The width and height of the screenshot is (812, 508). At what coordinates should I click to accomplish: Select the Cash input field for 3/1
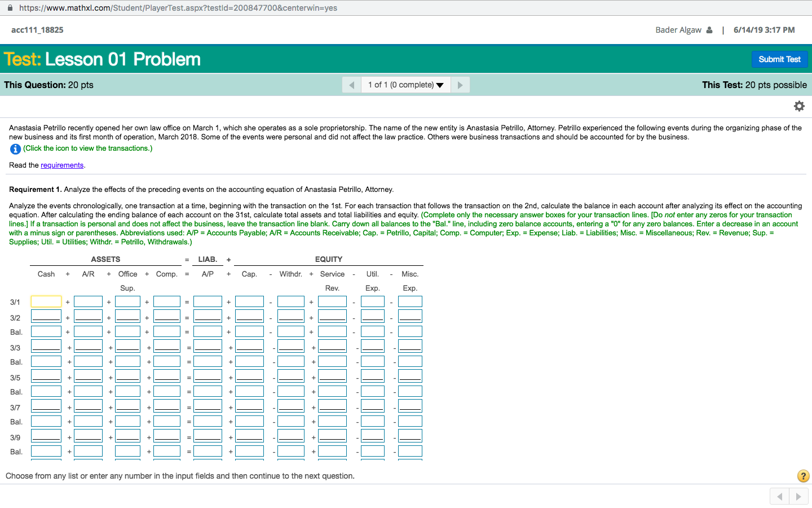point(46,301)
